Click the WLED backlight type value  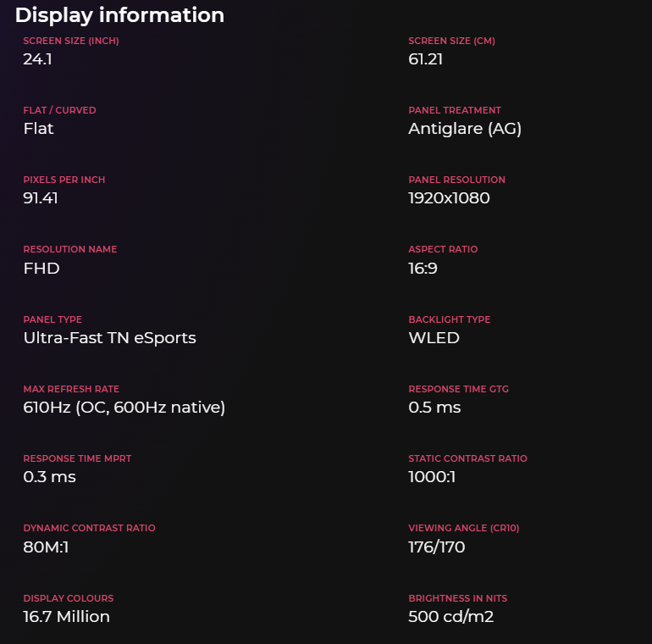click(434, 338)
